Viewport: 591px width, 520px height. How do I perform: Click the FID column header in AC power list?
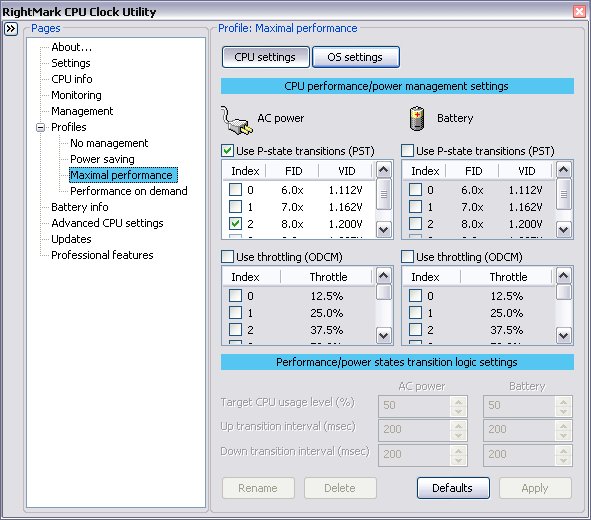(x=293, y=171)
